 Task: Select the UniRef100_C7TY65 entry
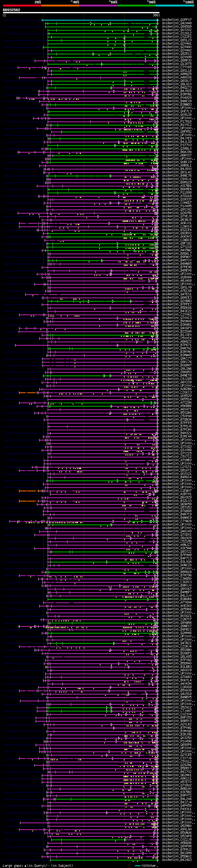(x=177, y=67)
